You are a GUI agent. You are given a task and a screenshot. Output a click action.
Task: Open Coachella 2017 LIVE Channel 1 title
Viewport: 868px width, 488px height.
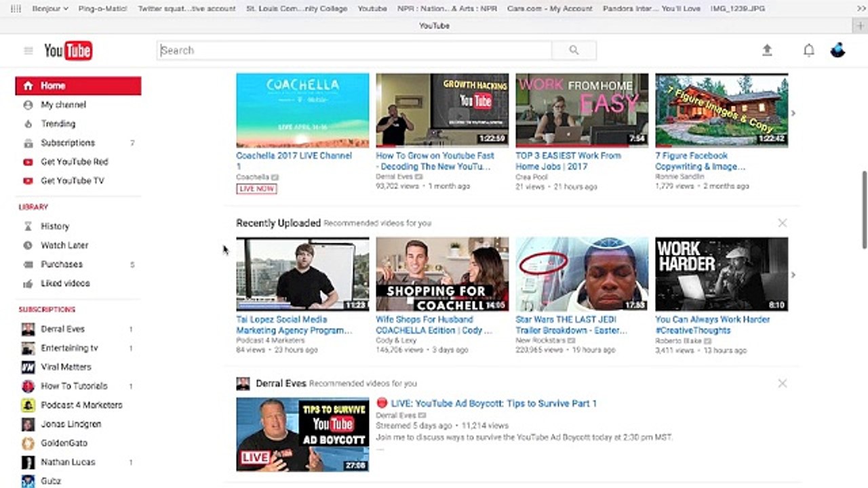294,161
